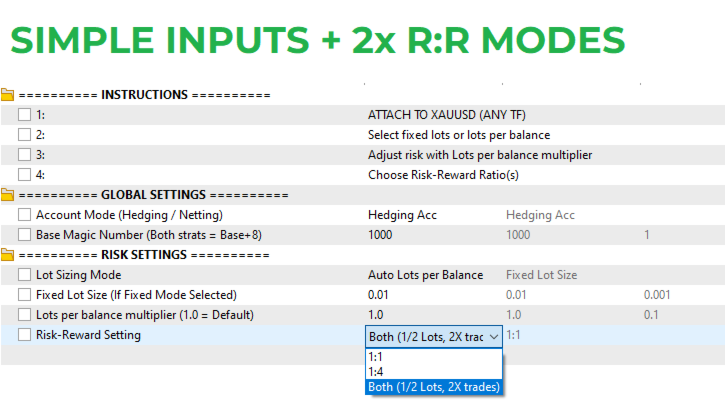Click the Choose Risk-Reward Ratio(s) text

pos(443,175)
